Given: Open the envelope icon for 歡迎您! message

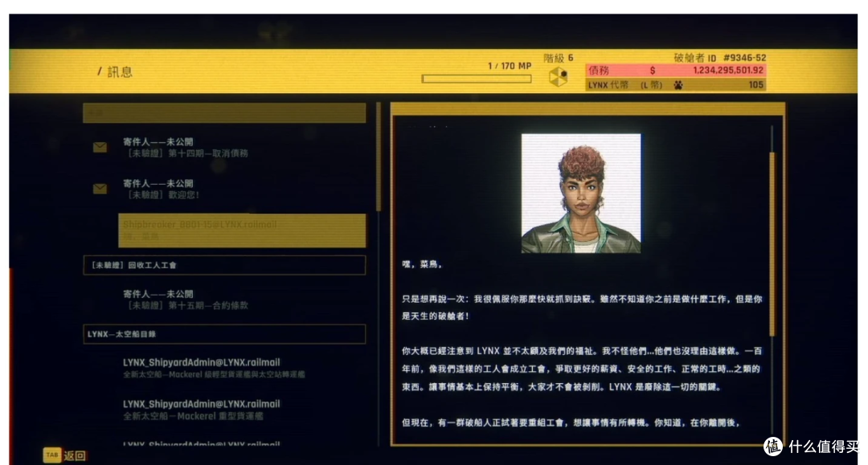Looking at the screenshot, I should pyautogui.click(x=100, y=189).
